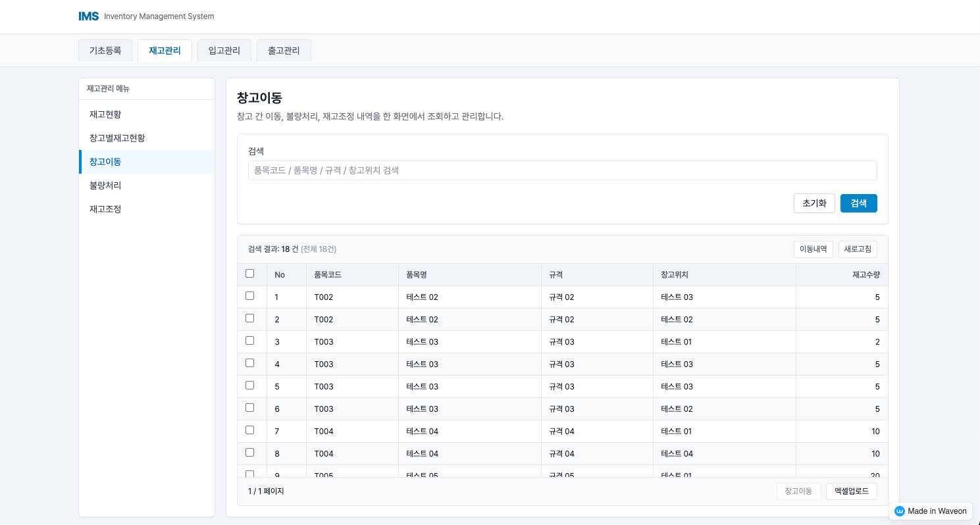
Task: Click the Made in Waveon badge
Action: [931, 511]
